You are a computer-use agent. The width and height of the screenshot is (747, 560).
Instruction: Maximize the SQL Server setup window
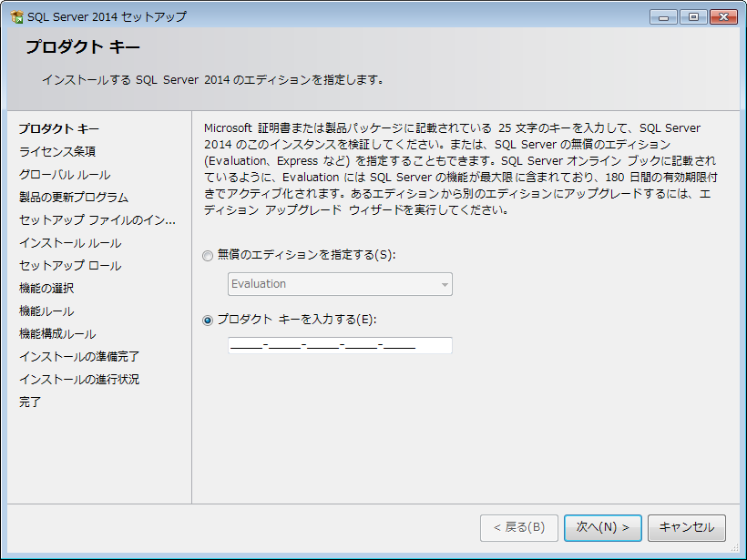point(693,17)
